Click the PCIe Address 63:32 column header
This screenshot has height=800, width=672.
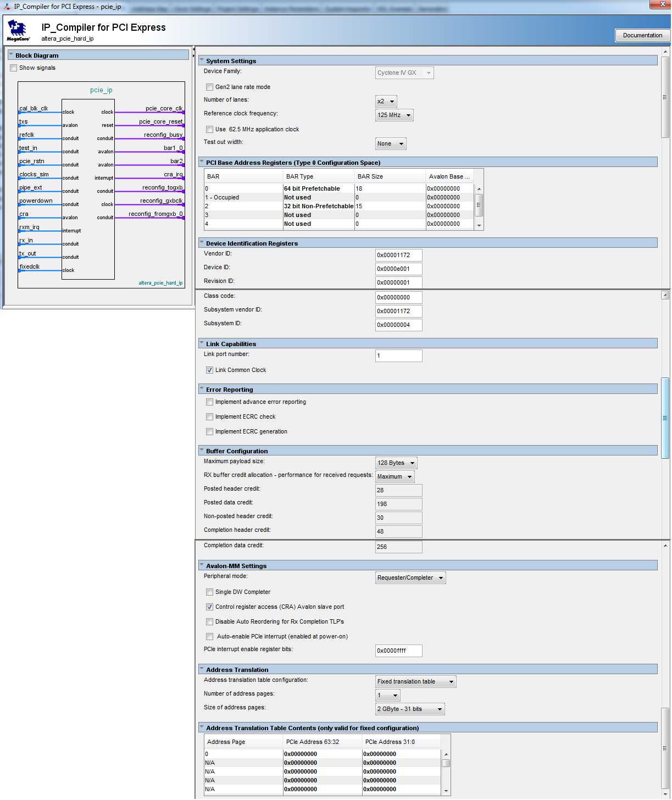(x=323, y=742)
